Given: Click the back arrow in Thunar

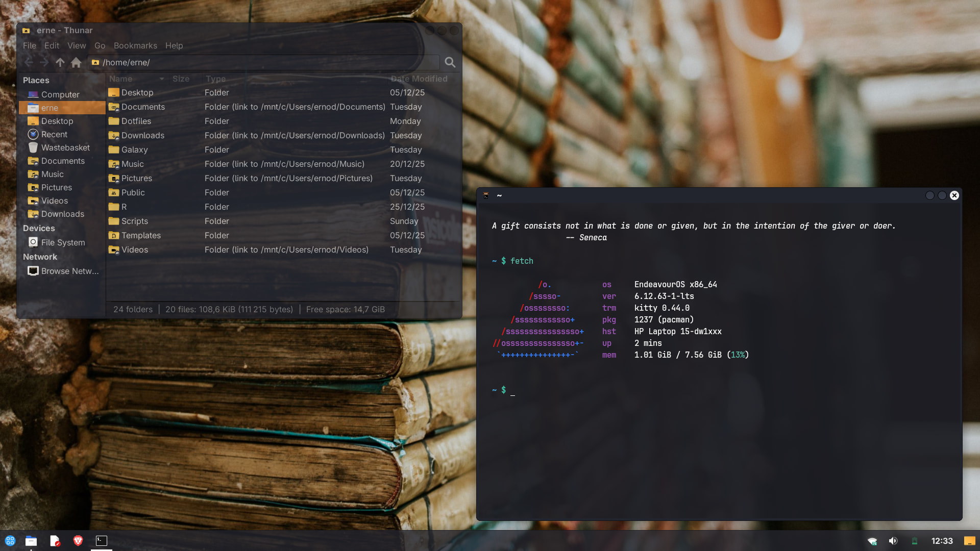Looking at the screenshot, I should [29, 62].
